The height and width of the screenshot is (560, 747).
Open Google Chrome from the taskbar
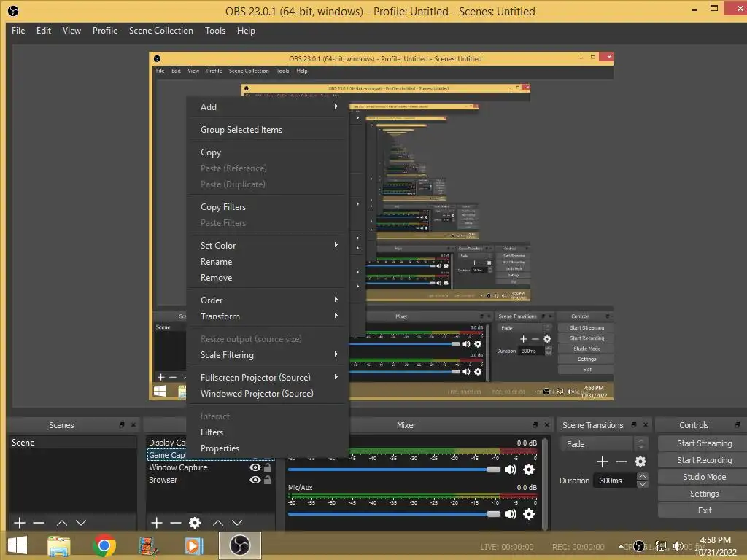point(104,545)
